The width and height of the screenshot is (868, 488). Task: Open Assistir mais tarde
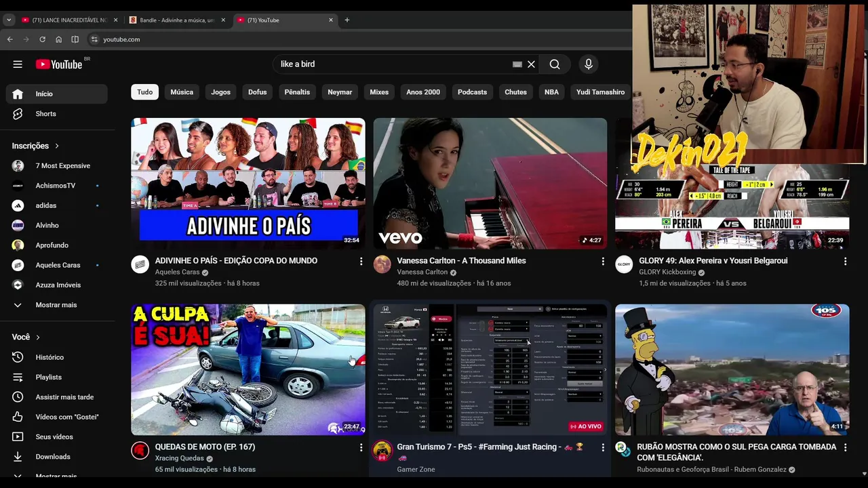57,397
